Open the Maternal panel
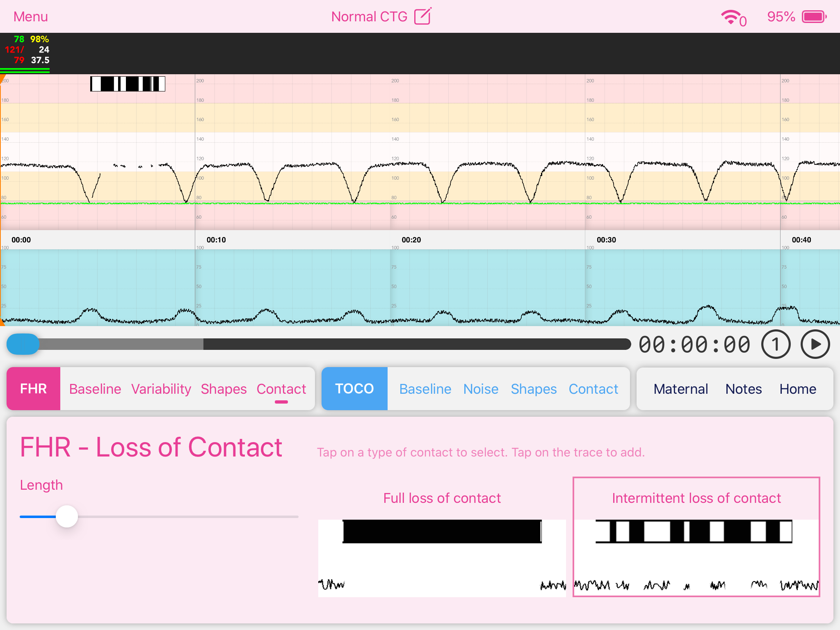Image resolution: width=840 pixels, height=630 pixels. (x=681, y=389)
